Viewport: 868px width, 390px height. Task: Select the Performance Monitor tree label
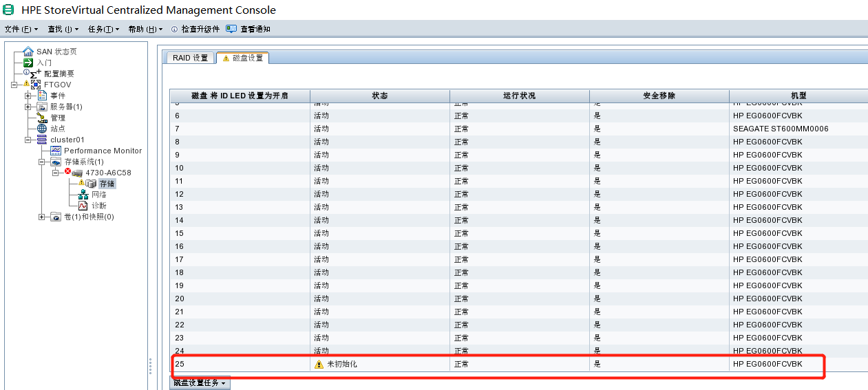tap(103, 151)
